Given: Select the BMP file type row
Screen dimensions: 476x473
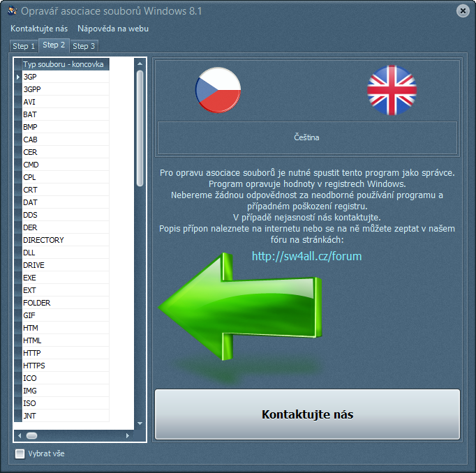Looking at the screenshot, I should [x=66, y=127].
